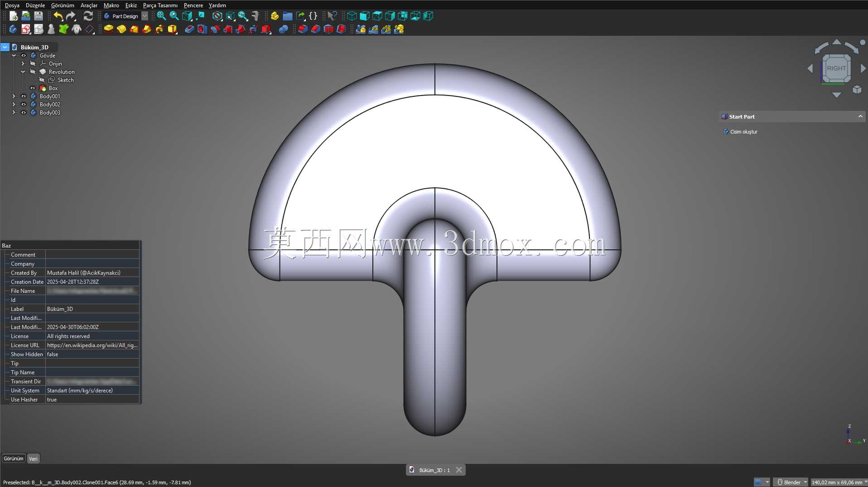Open the Makro menu

click(x=111, y=5)
